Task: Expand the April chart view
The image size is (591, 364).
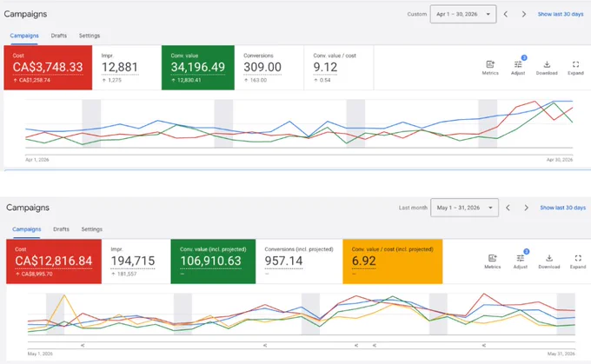Action: tap(575, 68)
